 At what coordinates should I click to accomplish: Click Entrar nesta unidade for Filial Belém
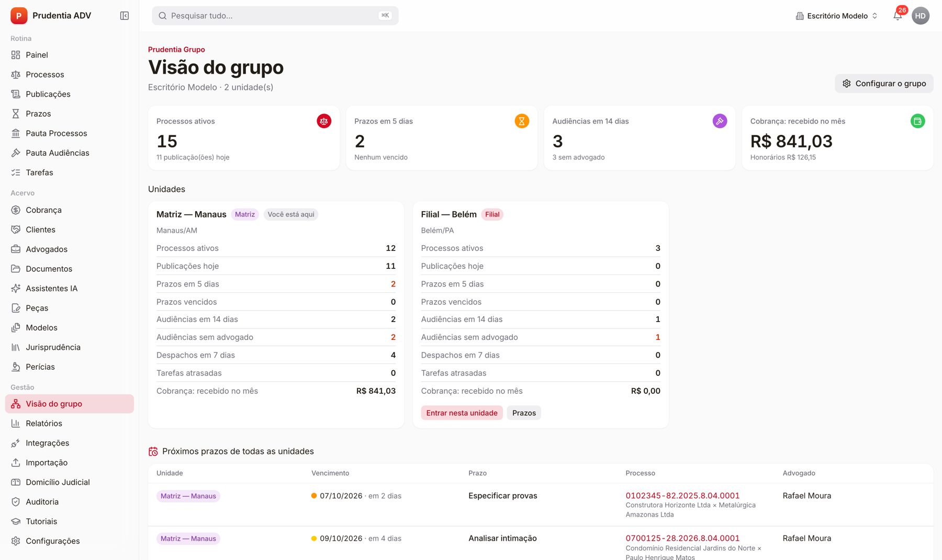click(462, 413)
